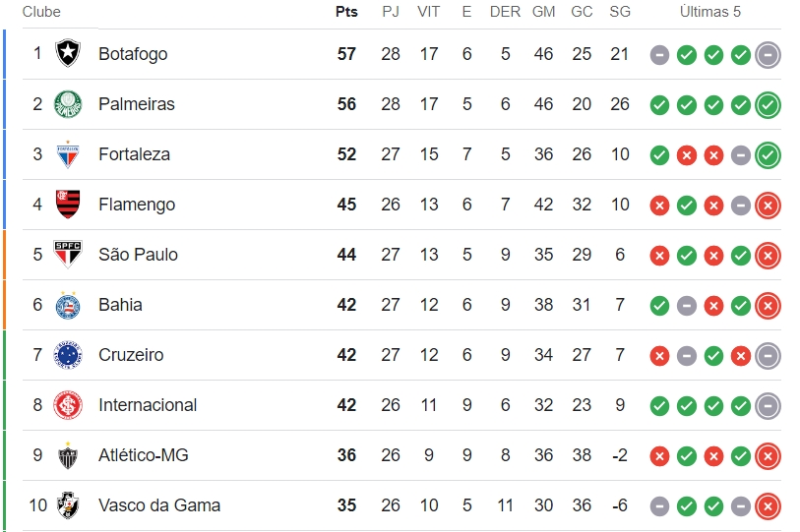800x532 pixels.
Task: Click the Flamengo club crest
Action: click(x=68, y=204)
